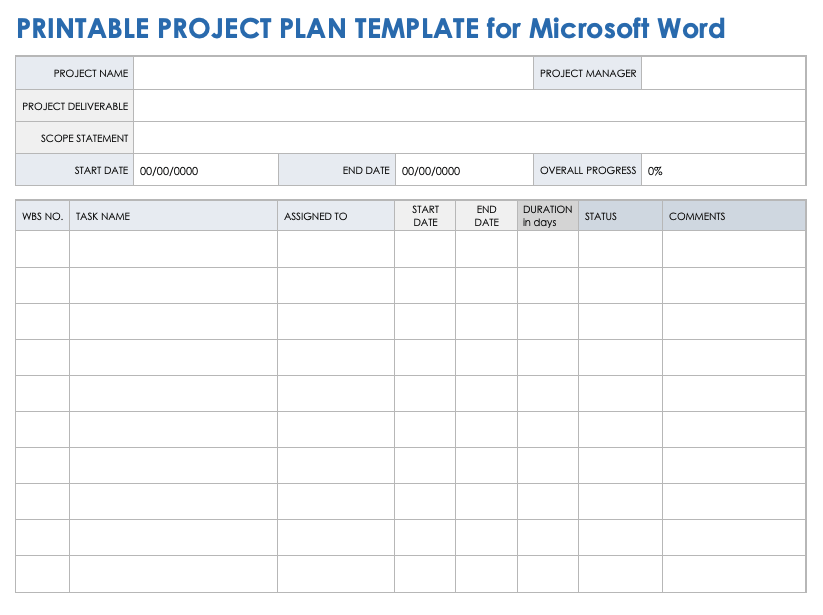
Task: Select the Project Manager entry field
Action: (x=723, y=73)
